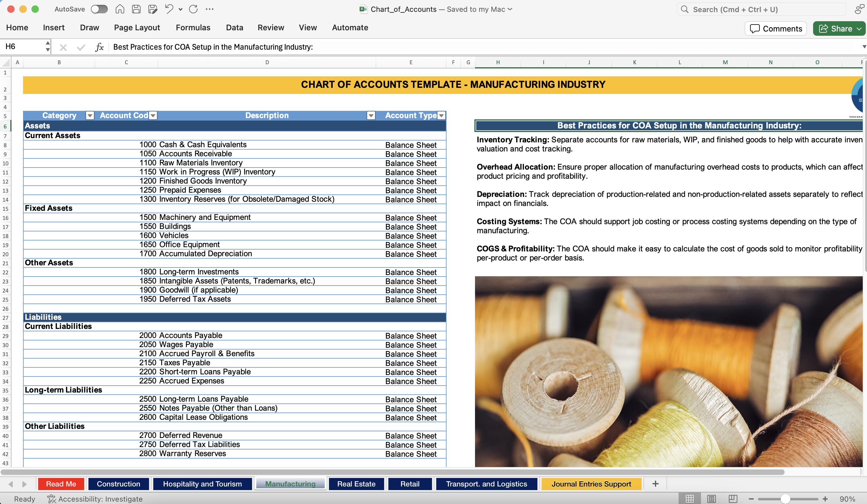
Task: Click the Select All corner triangle
Action: tap(6, 63)
